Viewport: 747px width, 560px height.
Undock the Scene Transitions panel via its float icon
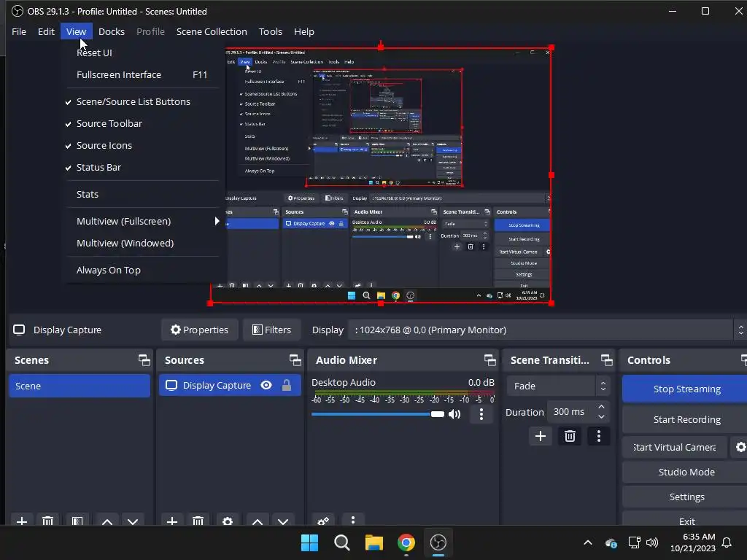coord(606,360)
